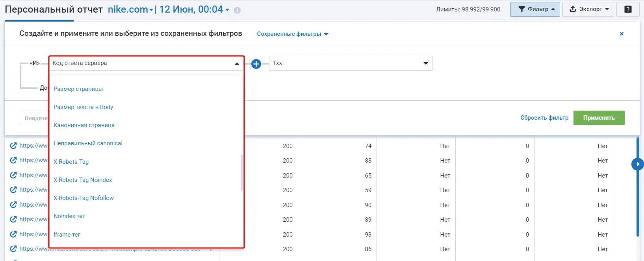Open the nike.com domain selector
Viewport: 644px width, 261px height.
click(130, 9)
